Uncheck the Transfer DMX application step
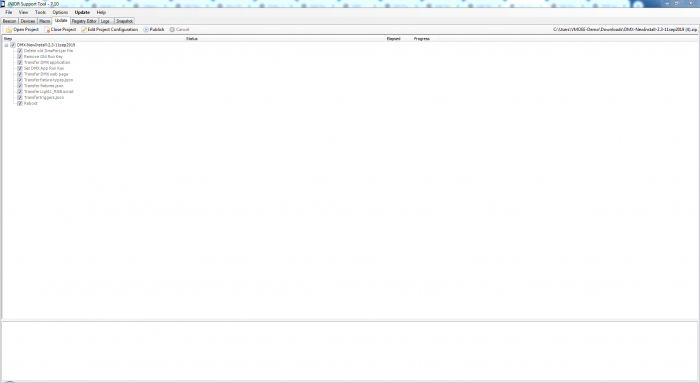This screenshot has width=700, height=383. click(x=20, y=62)
